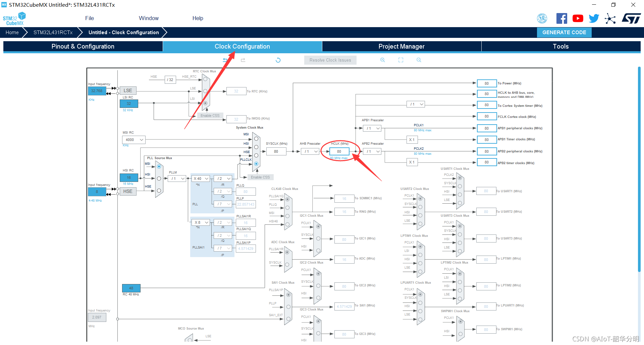This screenshot has height=345, width=644.
Task: Switch to Pinout & Configuration tab
Action: (x=83, y=46)
